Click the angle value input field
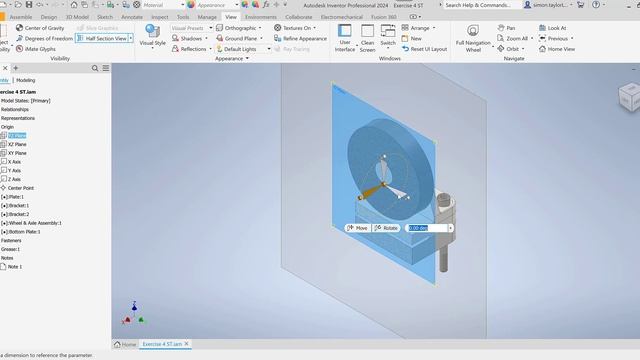640x360 pixels. [x=427, y=228]
